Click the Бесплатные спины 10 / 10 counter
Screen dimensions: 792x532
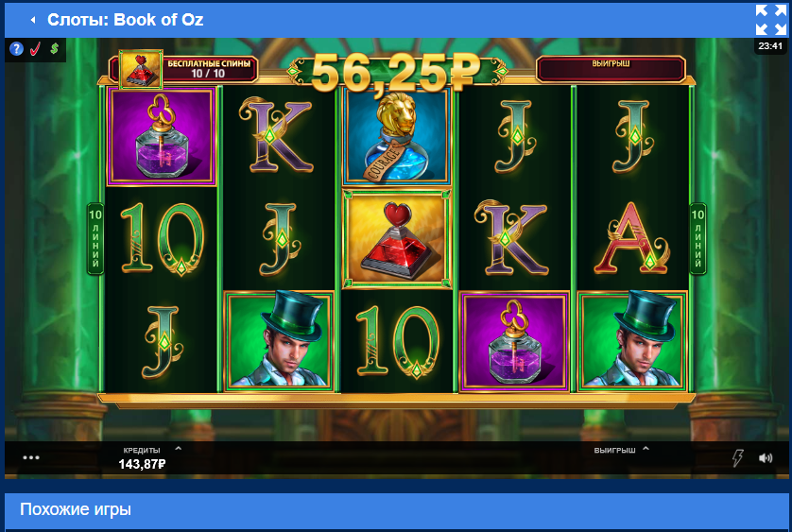pos(209,69)
